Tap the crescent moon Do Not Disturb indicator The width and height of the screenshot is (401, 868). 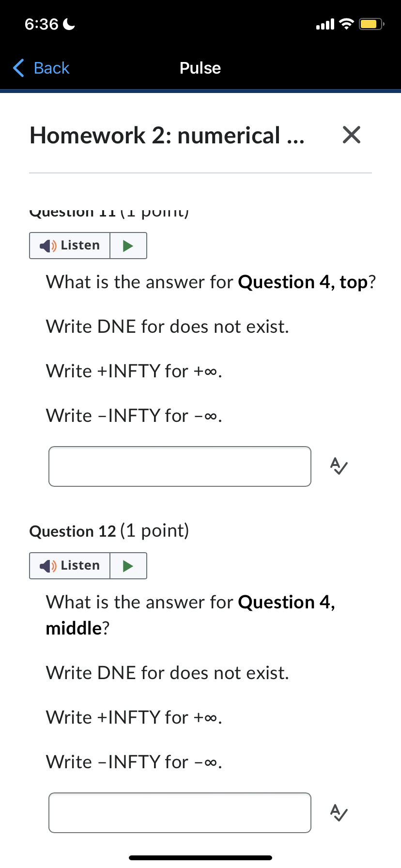[x=68, y=23]
